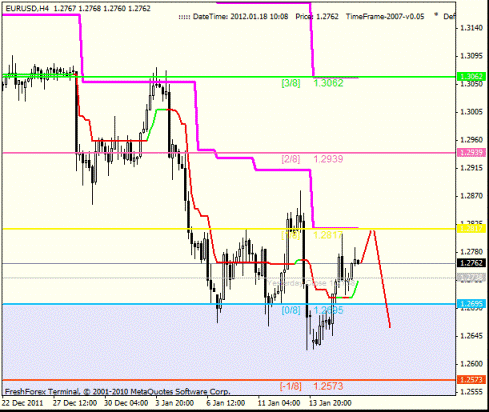Select the blue 1.2695 price tag on axis
This screenshot has height=412, width=489.
(x=472, y=304)
